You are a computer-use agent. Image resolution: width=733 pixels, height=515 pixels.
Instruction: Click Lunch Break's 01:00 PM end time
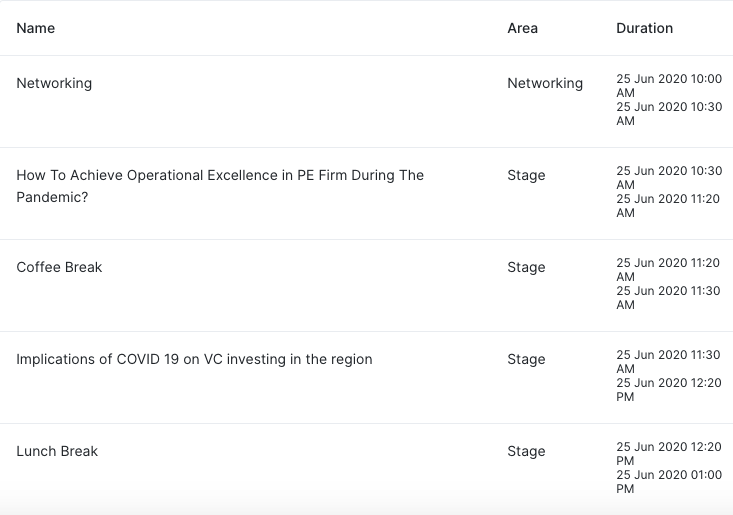pyautogui.click(x=668, y=481)
